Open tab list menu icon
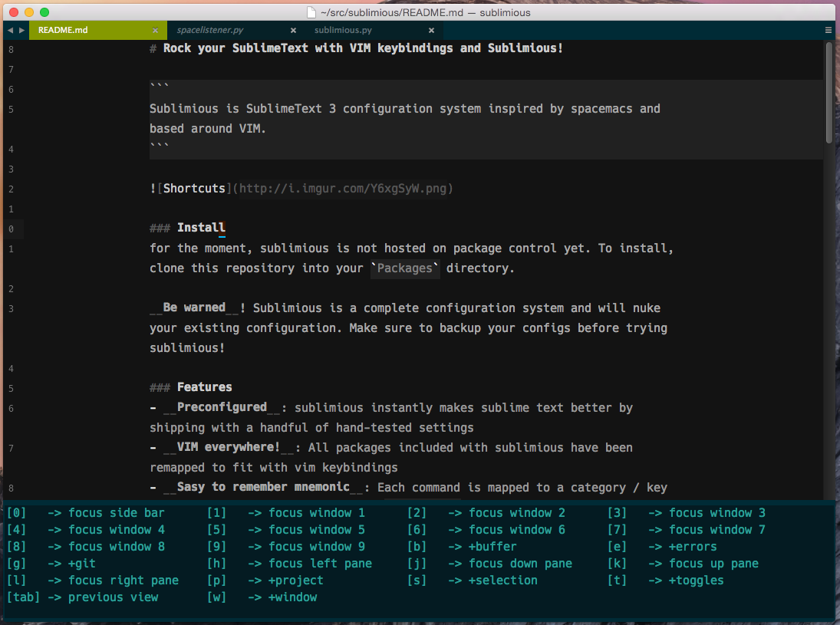 coord(828,30)
